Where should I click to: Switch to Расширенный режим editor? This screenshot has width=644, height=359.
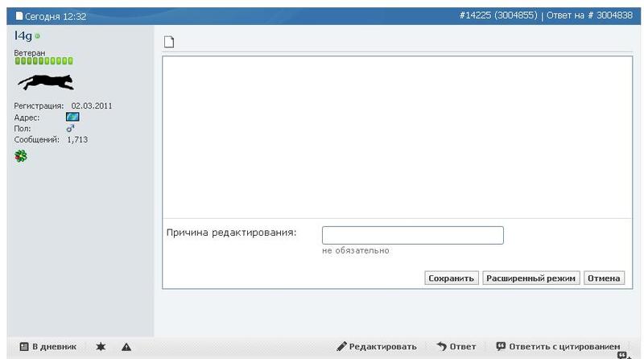point(531,278)
